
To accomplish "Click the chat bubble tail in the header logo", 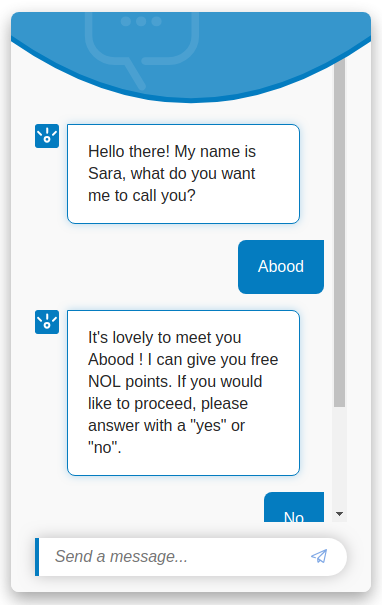I will pos(134,73).
